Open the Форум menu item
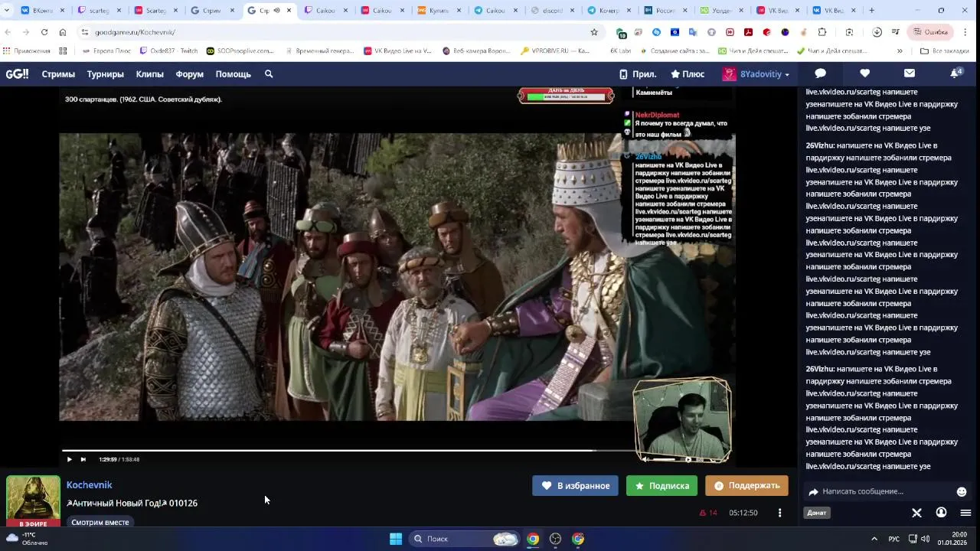Image resolution: width=980 pixels, height=551 pixels. coord(190,74)
